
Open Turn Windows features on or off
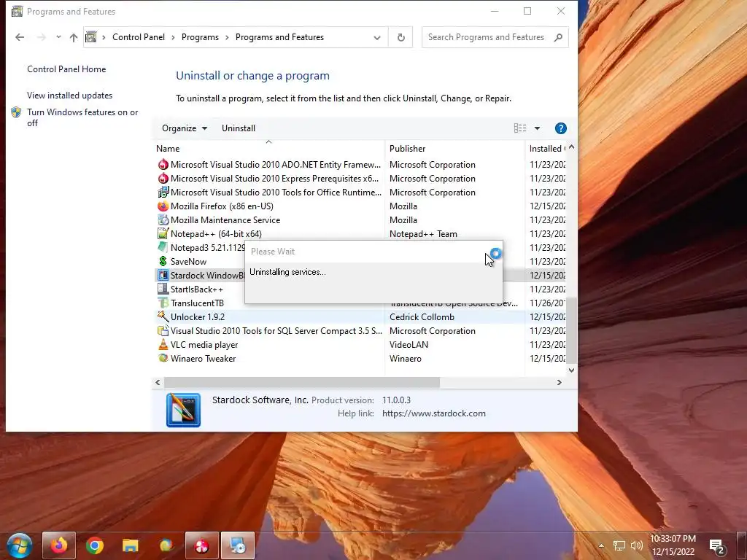[82, 117]
